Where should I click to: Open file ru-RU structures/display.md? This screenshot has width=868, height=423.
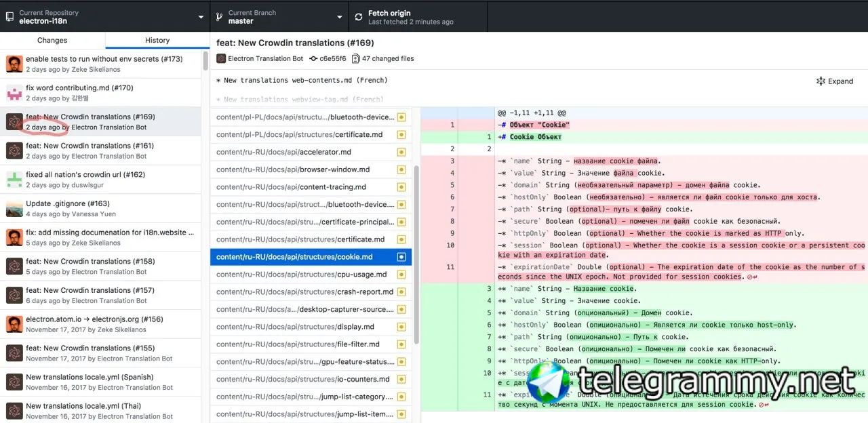[311, 327]
